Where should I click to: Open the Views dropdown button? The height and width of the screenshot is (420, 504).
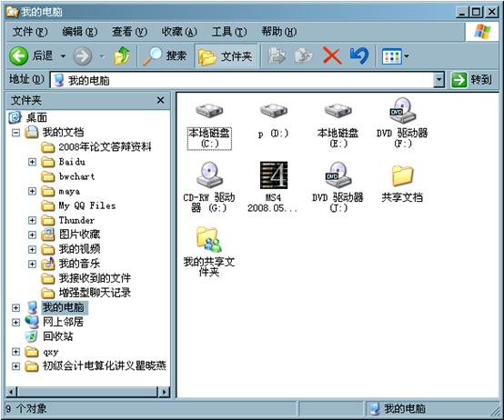(x=395, y=56)
